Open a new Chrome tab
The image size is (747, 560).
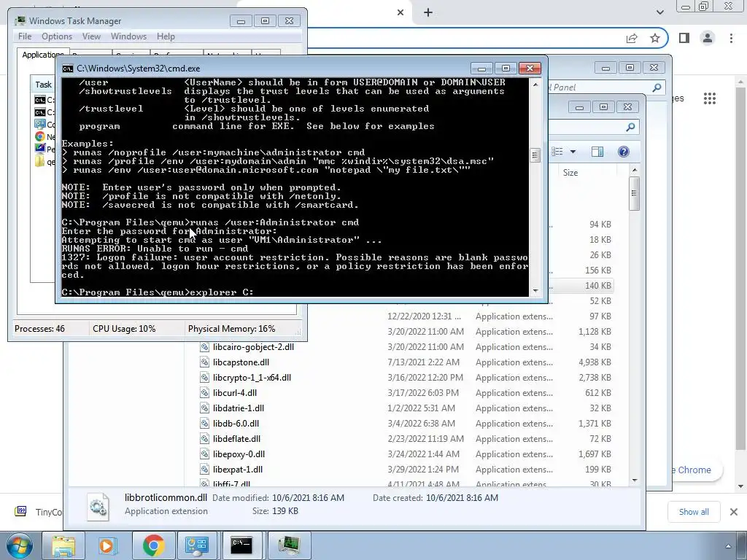click(x=427, y=12)
